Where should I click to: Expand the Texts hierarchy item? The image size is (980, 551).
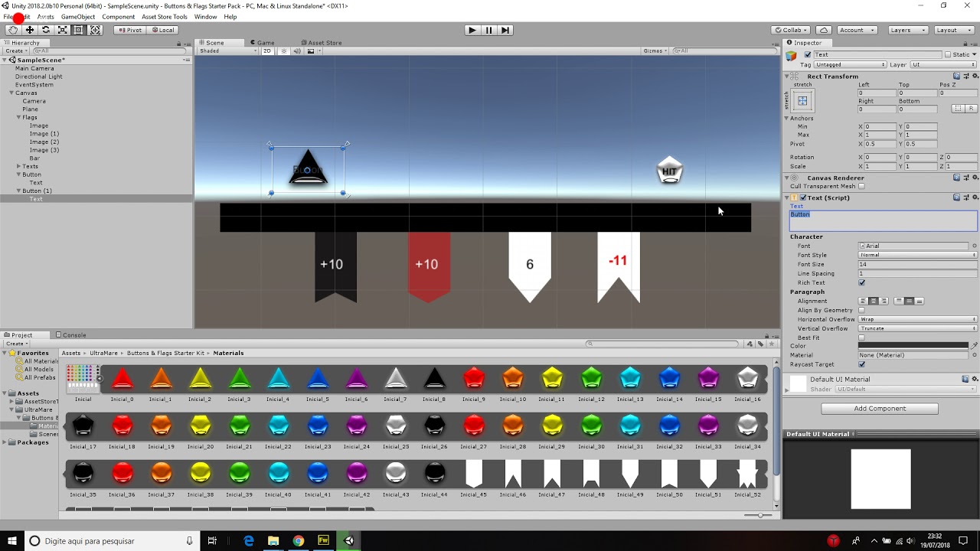pyautogui.click(x=18, y=166)
